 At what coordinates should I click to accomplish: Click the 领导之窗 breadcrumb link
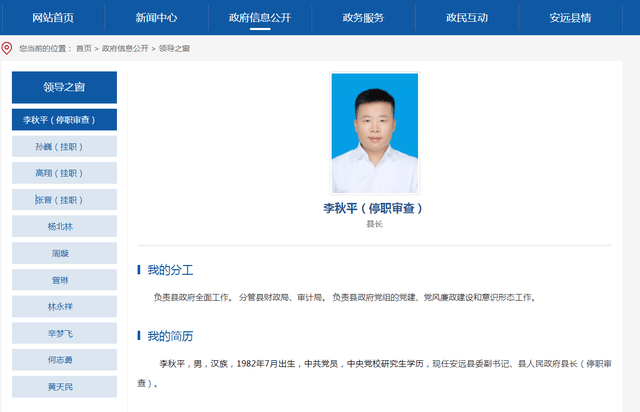click(x=174, y=49)
